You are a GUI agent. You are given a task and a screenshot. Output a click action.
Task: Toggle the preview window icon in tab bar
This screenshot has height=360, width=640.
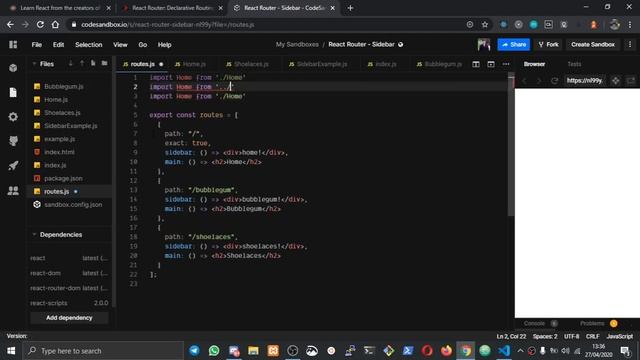pyautogui.click(x=491, y=64)
